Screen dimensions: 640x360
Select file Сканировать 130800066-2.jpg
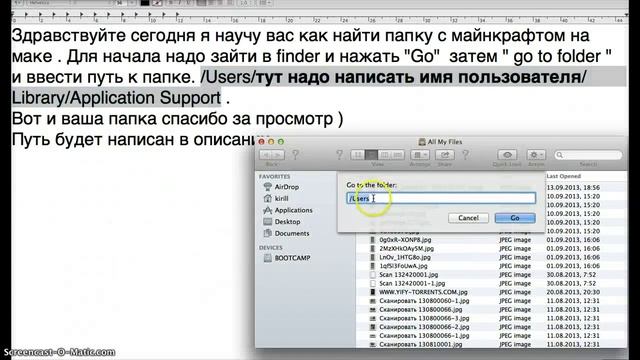tap(424, 327)
